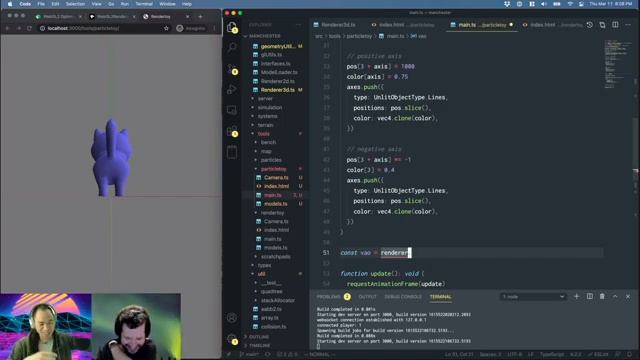Click the browser back arrow

point(7,28)
